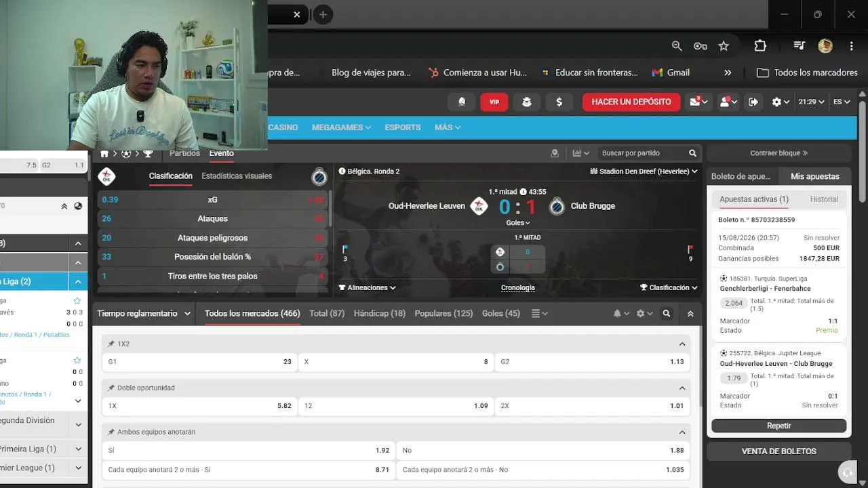The width and height of the screenshot is (868, 488).
Task: Select the 'Goles (45)' markets tab
Action: click(x=501, y=313)
